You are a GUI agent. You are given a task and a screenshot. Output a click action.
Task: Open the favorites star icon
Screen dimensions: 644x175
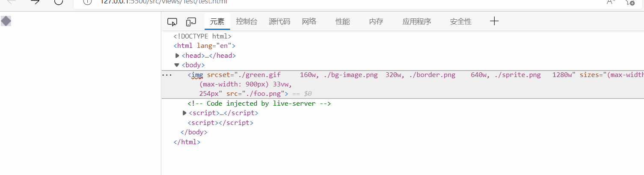click(629, 2)
